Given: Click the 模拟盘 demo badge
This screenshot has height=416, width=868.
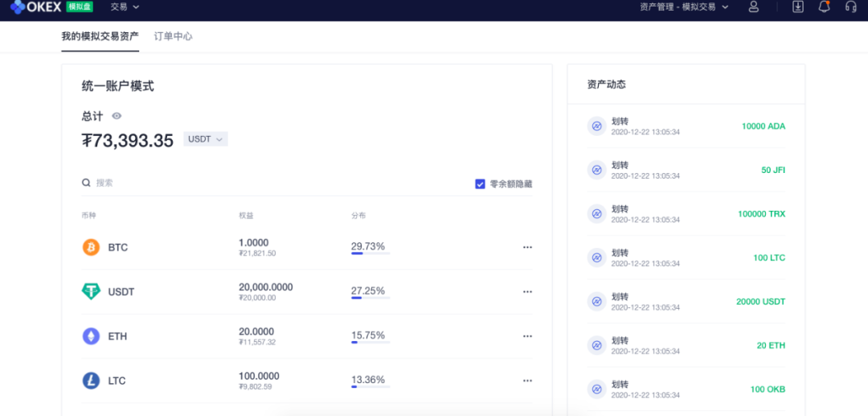Looking at the screenshot, I should pos(80,6).
